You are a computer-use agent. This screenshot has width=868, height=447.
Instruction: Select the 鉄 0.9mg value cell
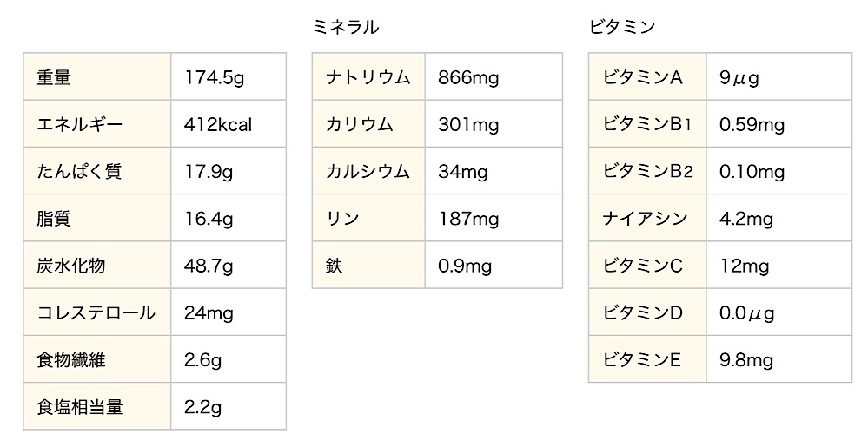(x=494, y=265)
